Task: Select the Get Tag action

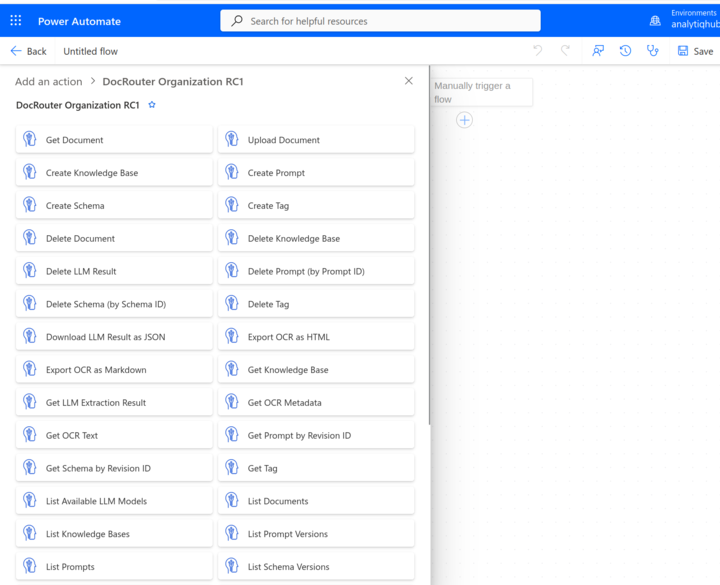Action: pos(316,468)
